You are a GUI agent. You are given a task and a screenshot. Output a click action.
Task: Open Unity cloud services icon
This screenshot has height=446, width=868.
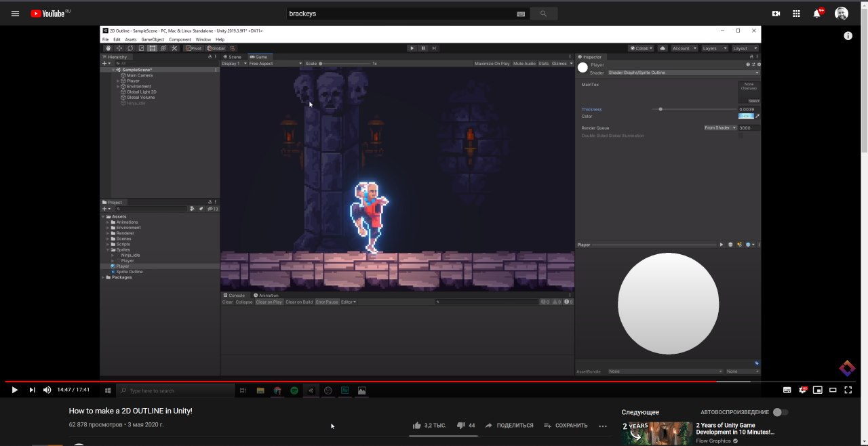click(x=663, y=48)
